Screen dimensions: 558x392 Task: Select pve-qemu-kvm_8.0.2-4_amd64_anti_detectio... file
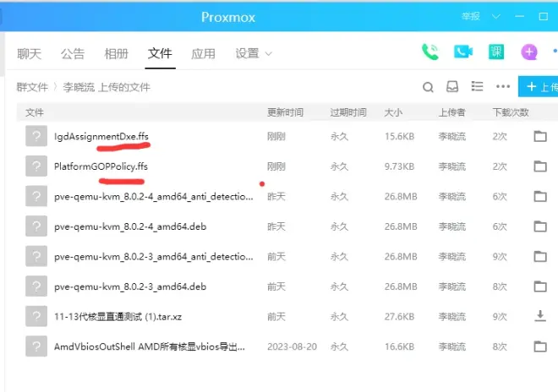tap(154, 196)
